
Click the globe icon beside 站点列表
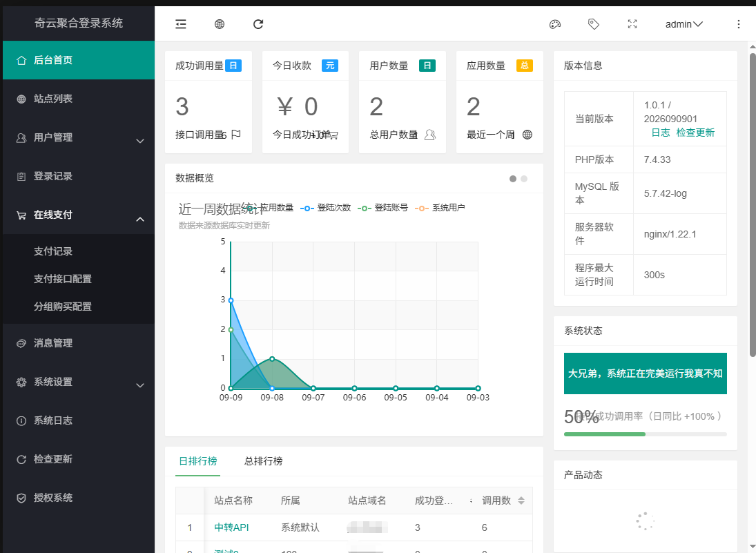pyautogui.click(x=21, y=99)
